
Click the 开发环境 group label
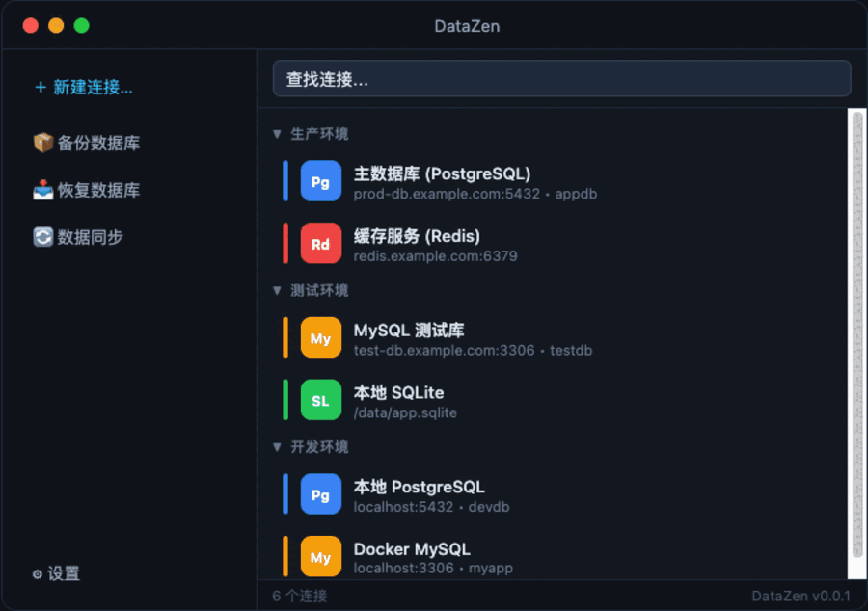coord(319,447)
